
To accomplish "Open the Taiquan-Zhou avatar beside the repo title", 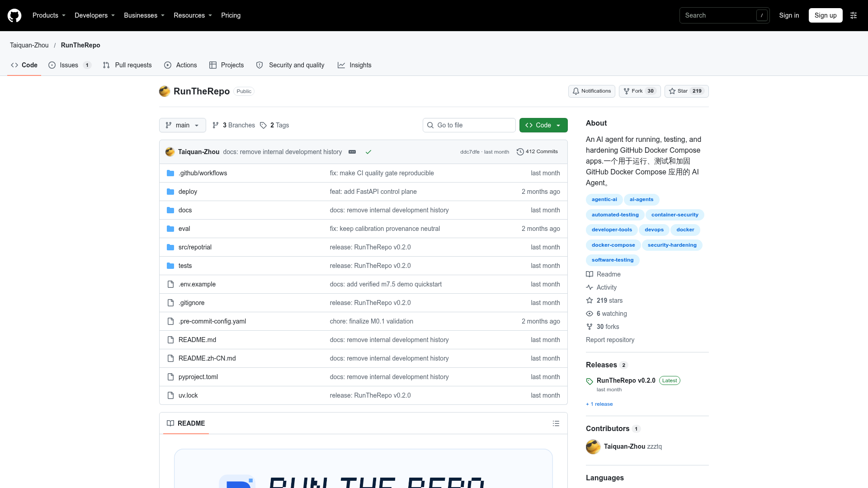I will point(165,91).
